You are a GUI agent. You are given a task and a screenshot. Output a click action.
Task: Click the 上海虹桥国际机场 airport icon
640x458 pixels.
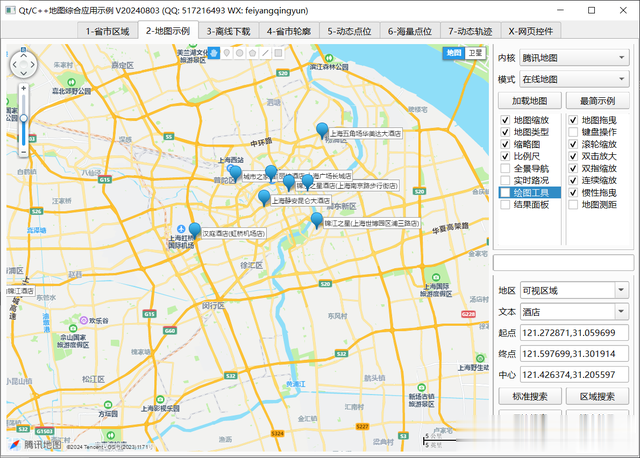point(181,229)
